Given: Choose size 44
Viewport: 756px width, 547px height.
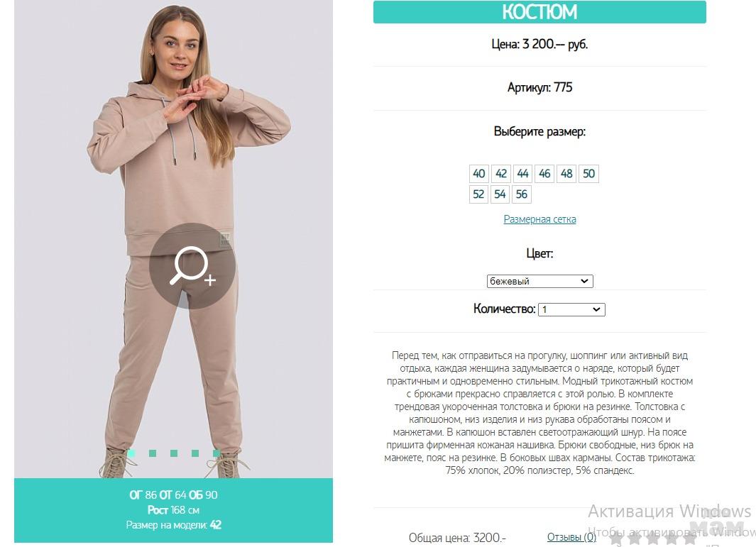Looking at the screenshot, I should point(522,174).
